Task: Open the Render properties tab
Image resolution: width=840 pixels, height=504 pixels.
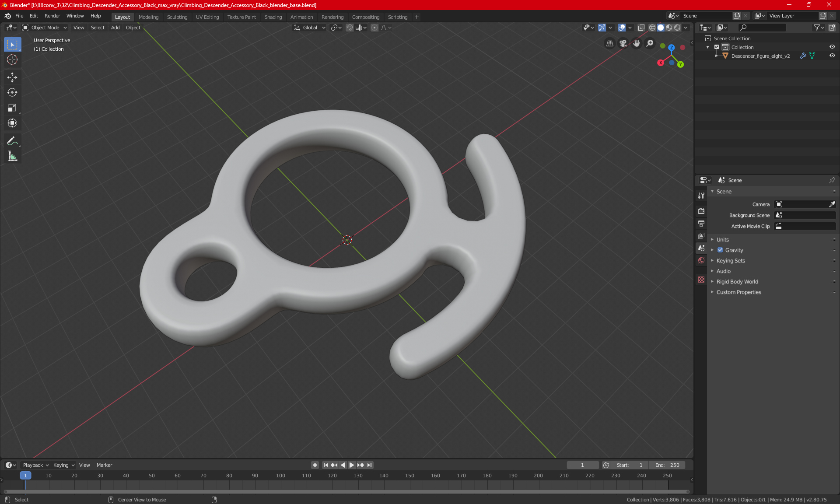Action: coord(701,211)
